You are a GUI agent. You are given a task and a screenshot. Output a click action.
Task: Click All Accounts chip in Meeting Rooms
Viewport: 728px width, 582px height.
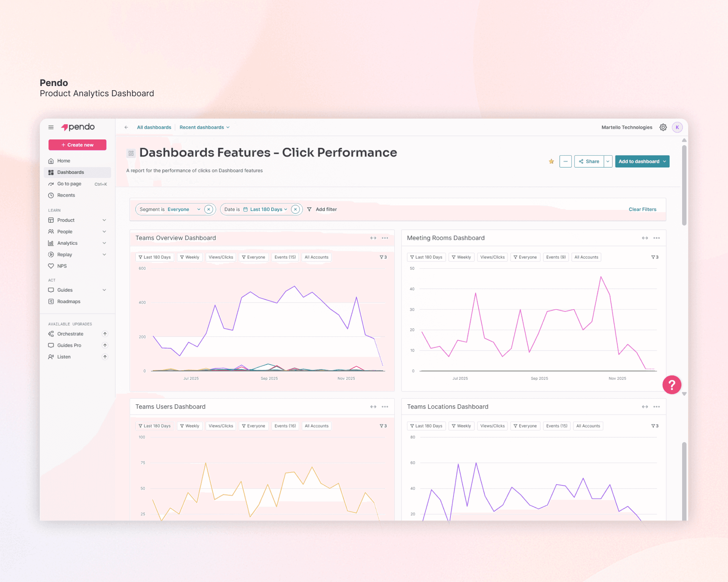(x=586, y=257)
